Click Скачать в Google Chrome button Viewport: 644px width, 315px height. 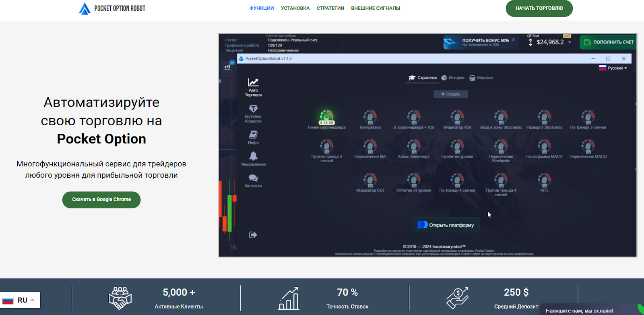coord(101,200)
